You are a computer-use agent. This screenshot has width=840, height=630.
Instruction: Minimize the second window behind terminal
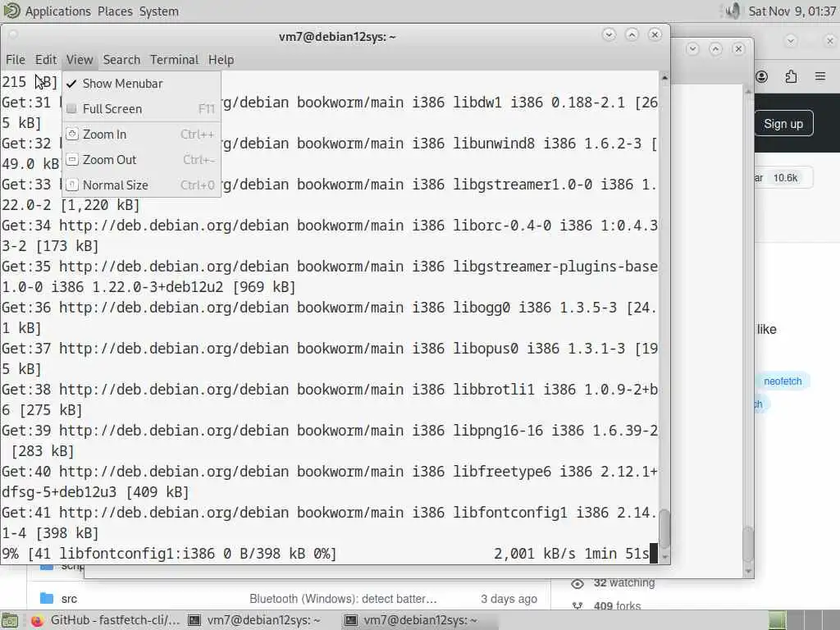692,48
